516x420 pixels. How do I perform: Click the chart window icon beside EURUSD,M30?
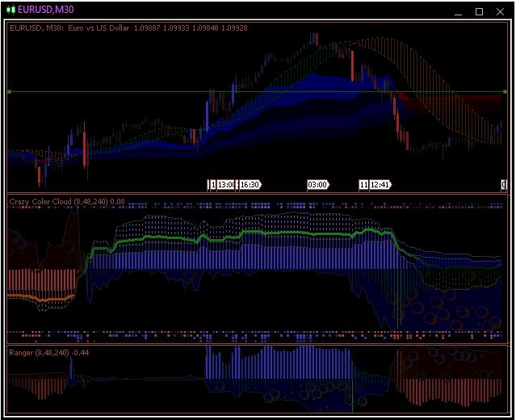point(10,10)
